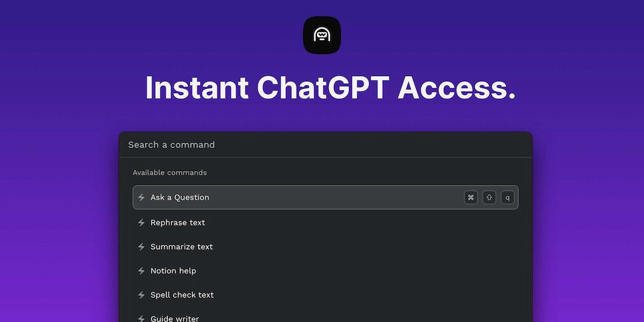This screenshot has height=322, width=644.
Task: Click the 'Available commands' section label
Action: click(x=170, y=172)
